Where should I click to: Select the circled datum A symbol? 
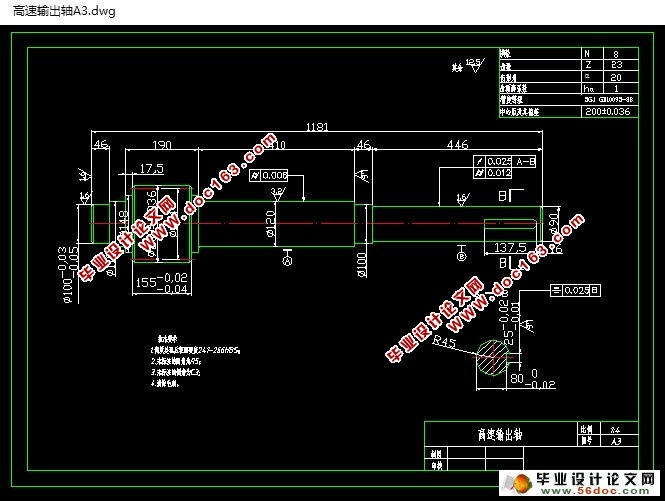pos(288,260)
